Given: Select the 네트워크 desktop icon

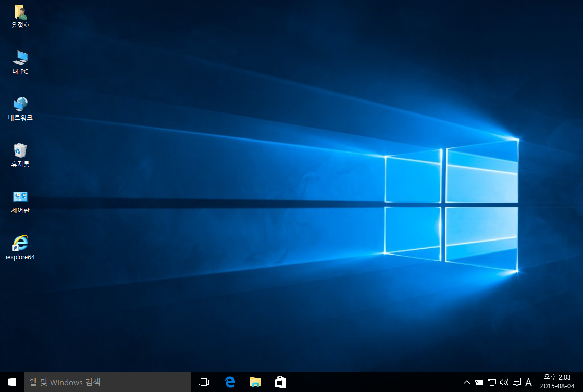Looking at the screenshot, I should 20,109.
